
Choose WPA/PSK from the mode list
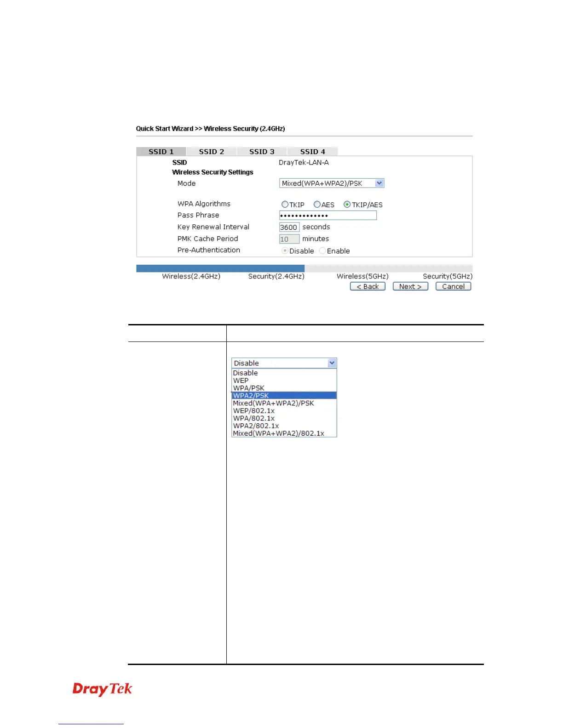click(x=284, y=388)
